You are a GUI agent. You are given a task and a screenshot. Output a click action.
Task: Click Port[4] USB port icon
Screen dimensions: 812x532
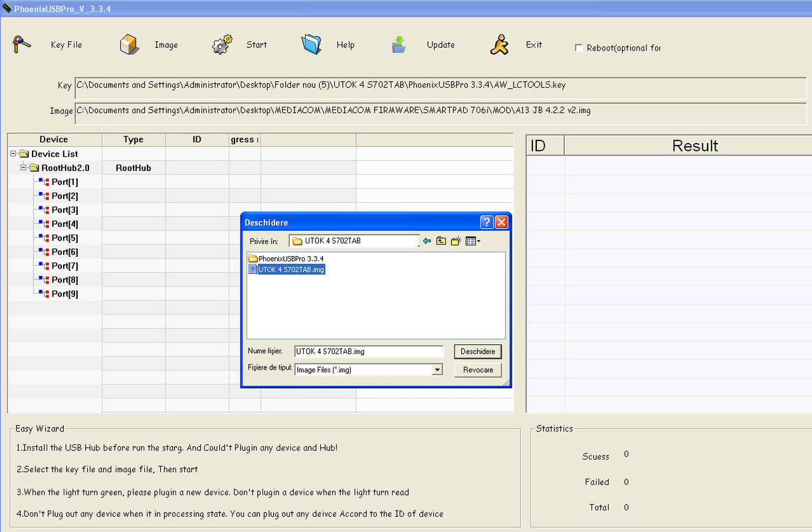[x=44, y=223]
